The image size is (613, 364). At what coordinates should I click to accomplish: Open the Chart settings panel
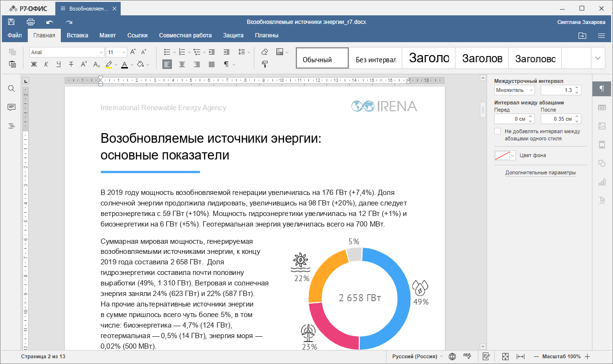pos(602,182)
